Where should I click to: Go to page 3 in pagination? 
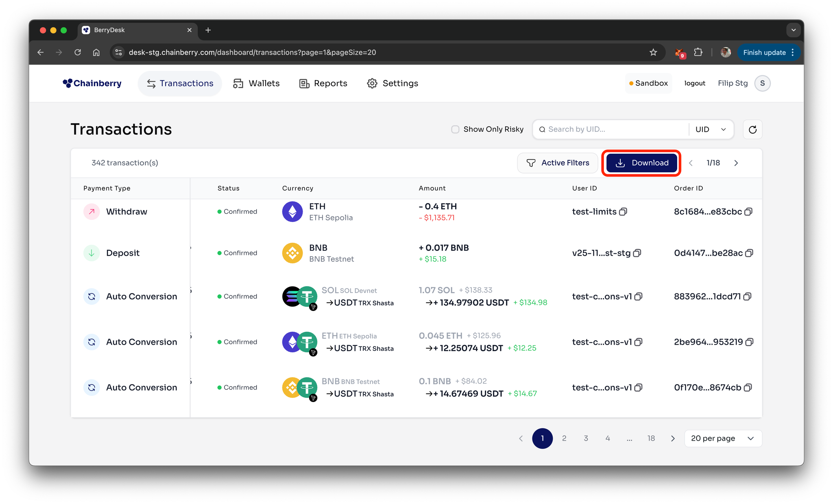pos(586,439)
